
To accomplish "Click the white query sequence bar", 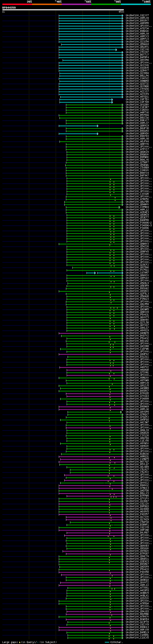I will click(x=63, y=10).
